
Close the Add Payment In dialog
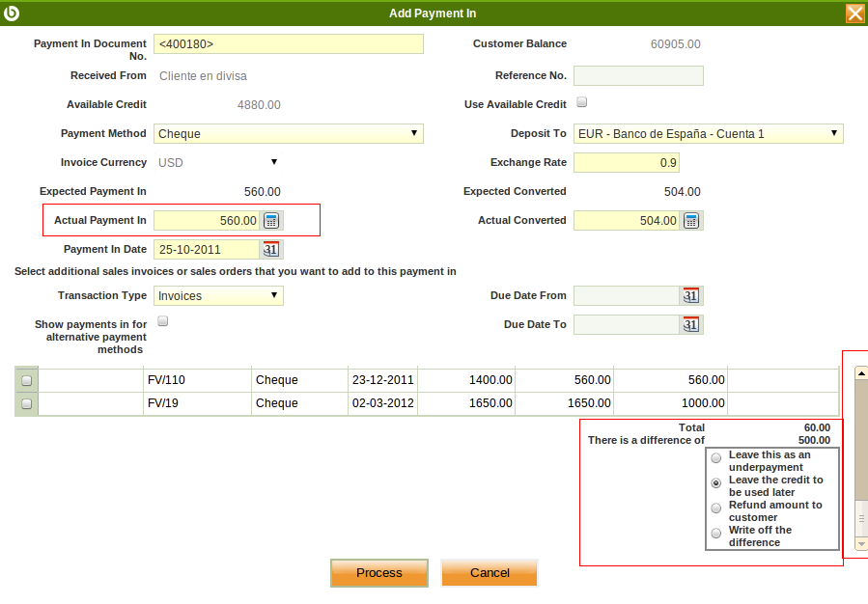854,13
